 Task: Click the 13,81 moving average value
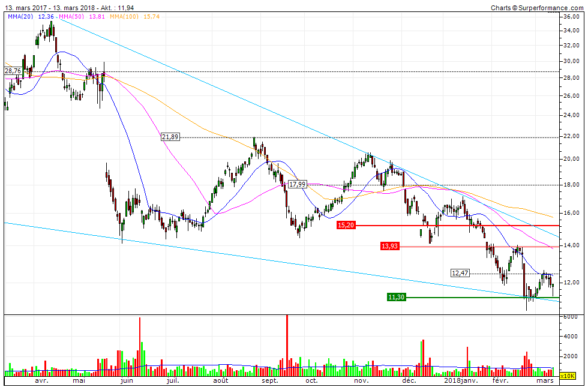(x=97, y=17)
